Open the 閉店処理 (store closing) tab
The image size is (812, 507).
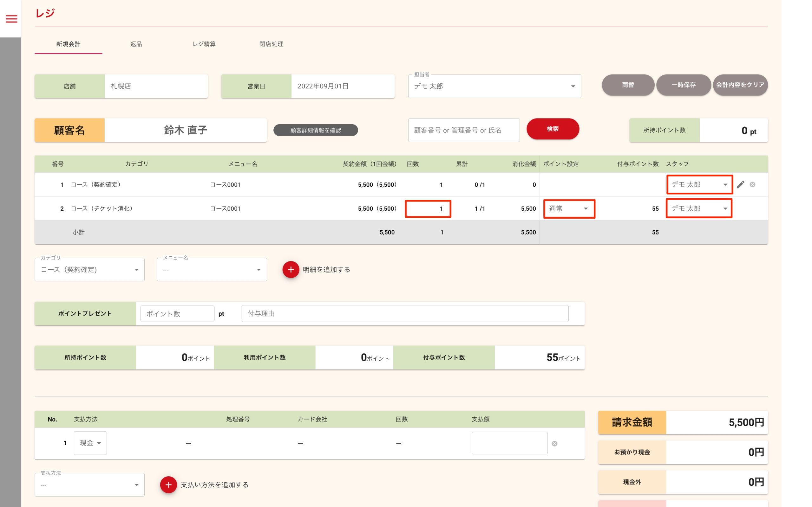point(271,44)
